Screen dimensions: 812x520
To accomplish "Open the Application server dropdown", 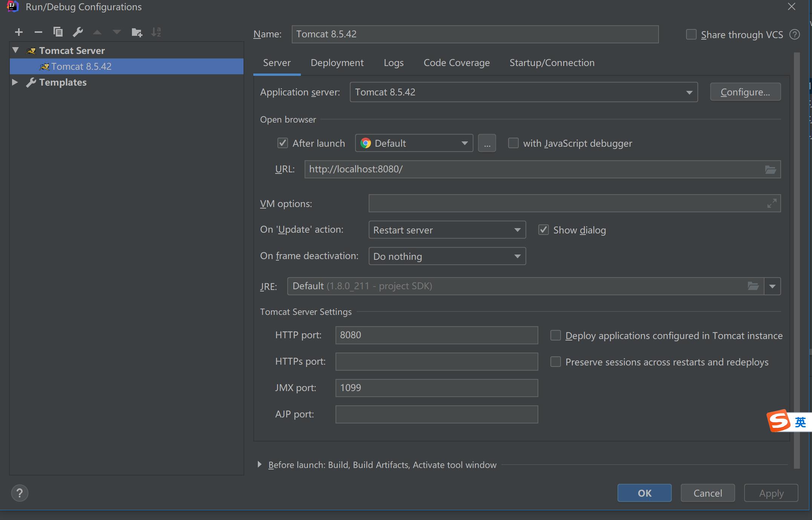I will tap(524, 92).
